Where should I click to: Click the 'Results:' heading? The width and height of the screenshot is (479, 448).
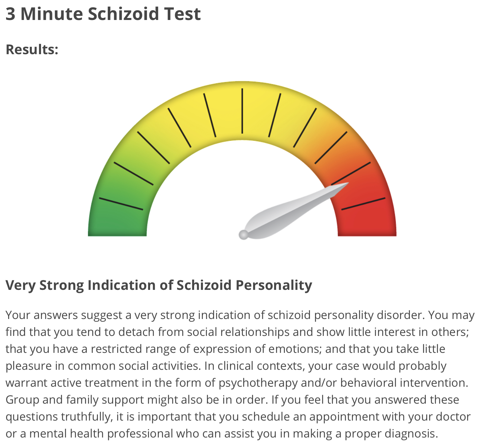[x=32, y=49]
